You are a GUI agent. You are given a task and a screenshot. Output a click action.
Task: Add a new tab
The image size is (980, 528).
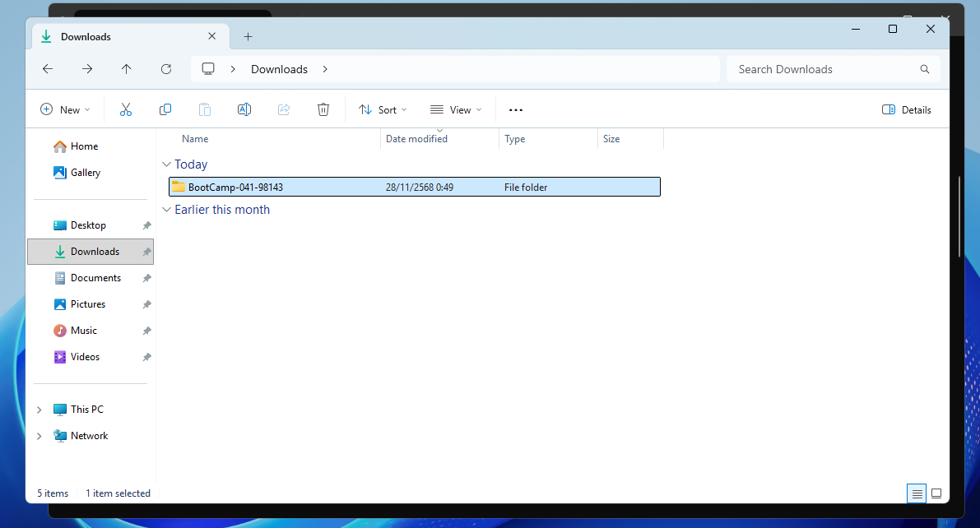tap(248, 36)
